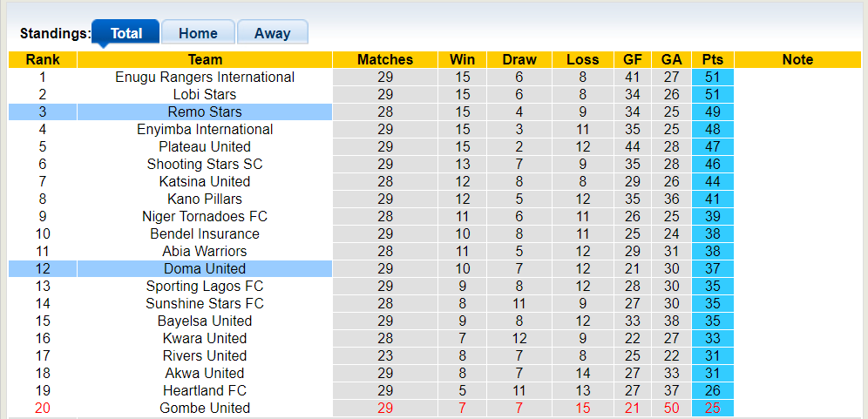Switch to the Total standings tab
This screenshot has width=868, height=419.
pos(125,33)
